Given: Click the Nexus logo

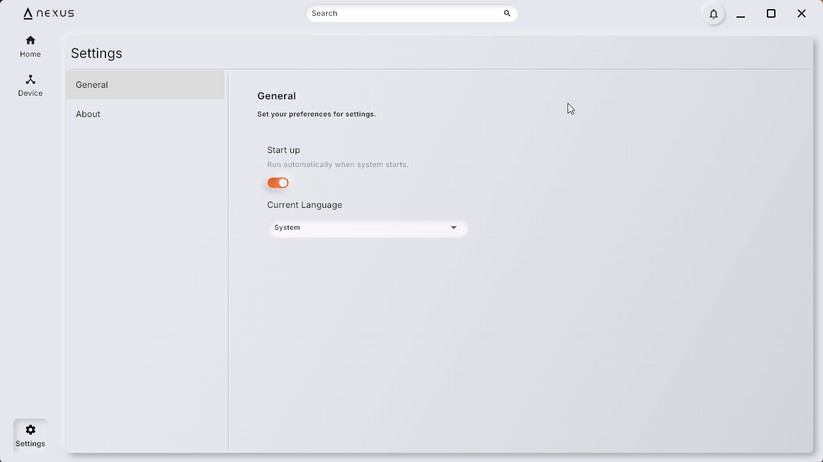Looking at the screenshot, I should [49, 14].
